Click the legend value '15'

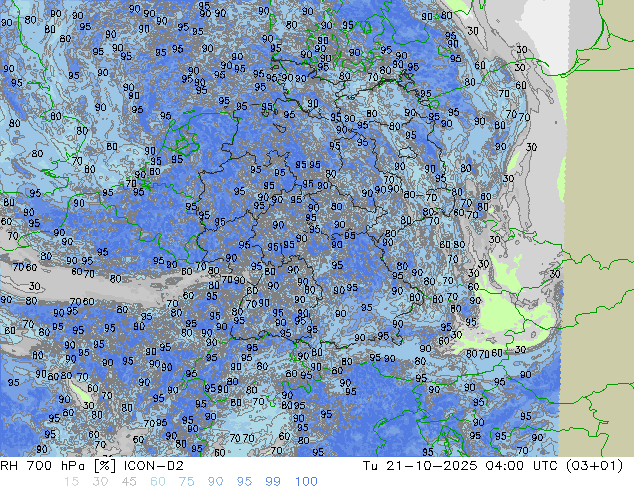tap(71, 482)
